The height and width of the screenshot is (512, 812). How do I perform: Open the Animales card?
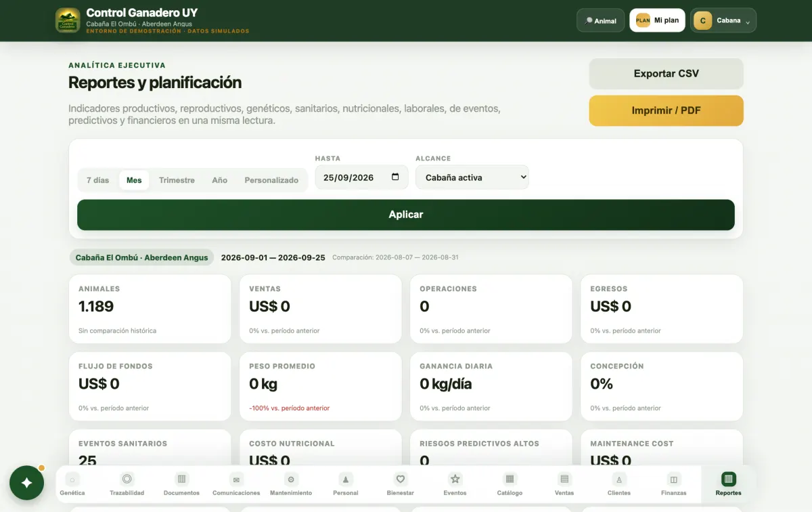(150, 309)
